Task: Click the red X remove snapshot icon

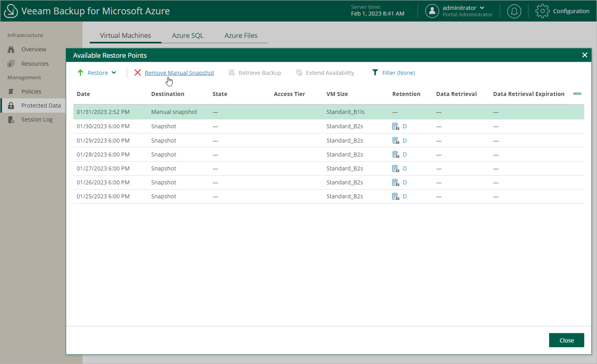Action: point(137,72)
